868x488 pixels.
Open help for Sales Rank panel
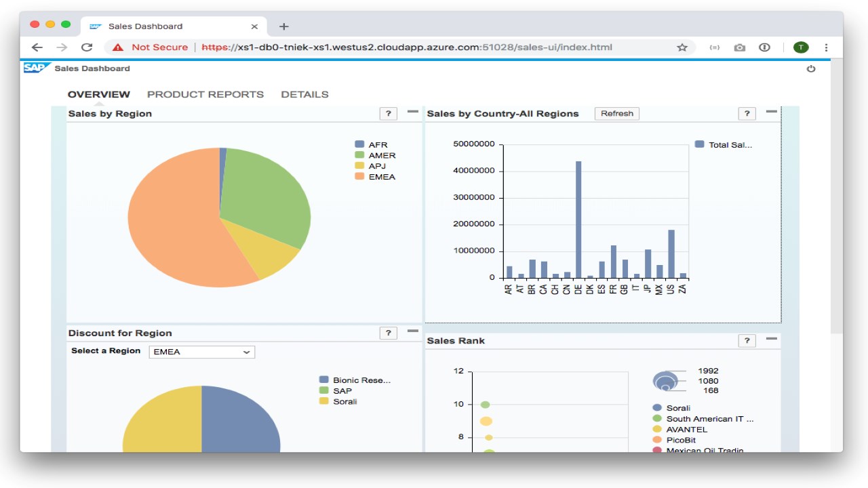pyautogui.click(x=747, y=340)
